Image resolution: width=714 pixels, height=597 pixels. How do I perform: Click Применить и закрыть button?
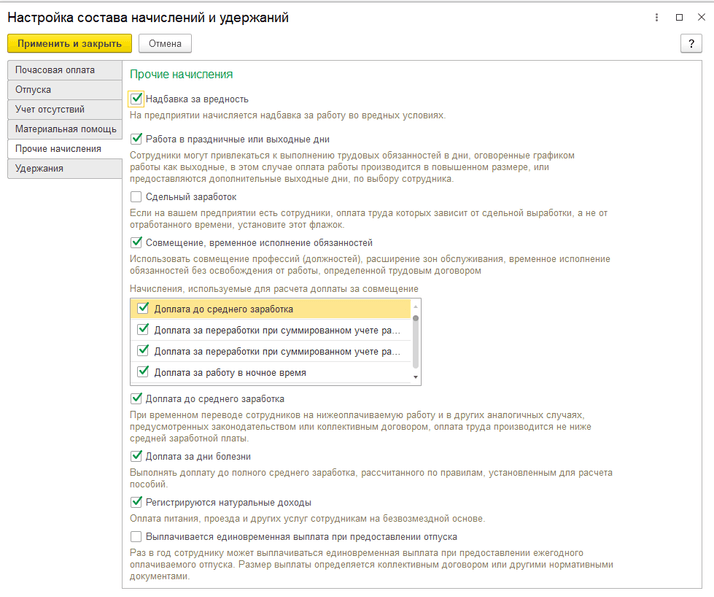point(70,44)
